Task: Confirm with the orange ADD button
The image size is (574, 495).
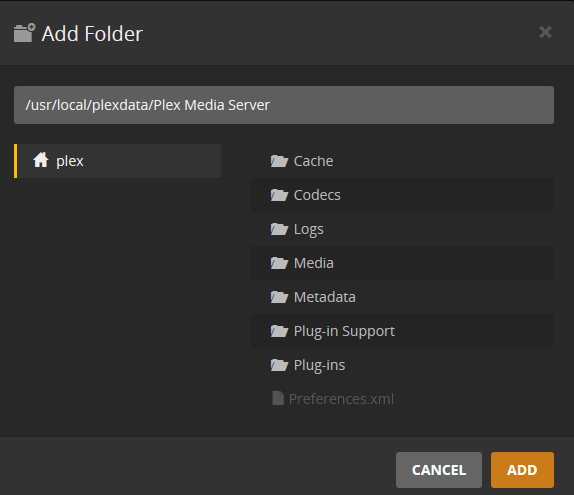Action: 522,470
